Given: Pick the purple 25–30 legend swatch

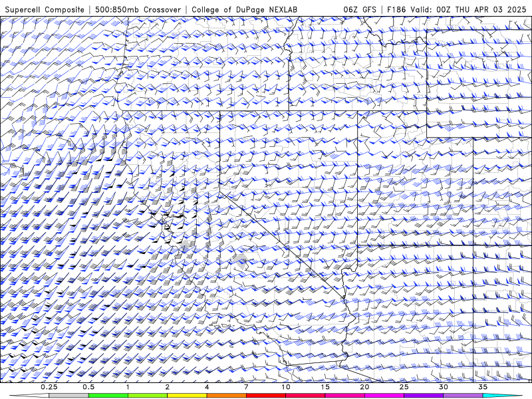Looking at the screenshot, I should tap(424, 396).
